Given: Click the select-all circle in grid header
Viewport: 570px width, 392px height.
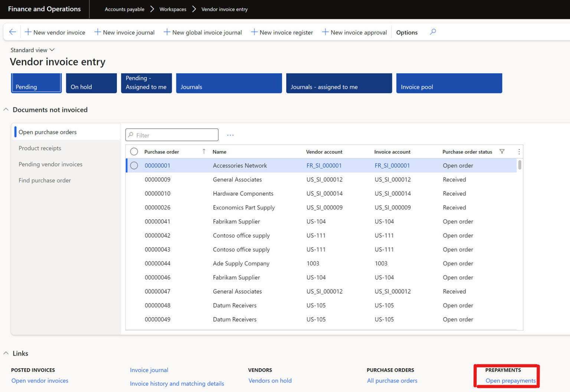Looking at the screenshot, I should (134, 151).
